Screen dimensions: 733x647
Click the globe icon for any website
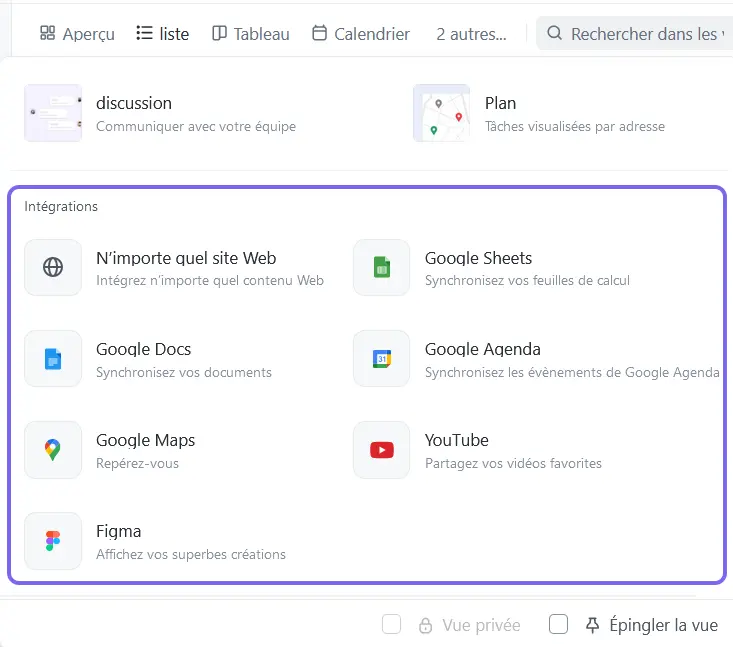click(53, 267)
